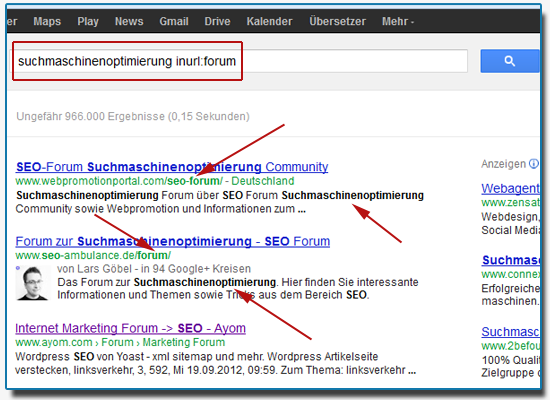Click ad text Erfolgreiche

point(510,288)
